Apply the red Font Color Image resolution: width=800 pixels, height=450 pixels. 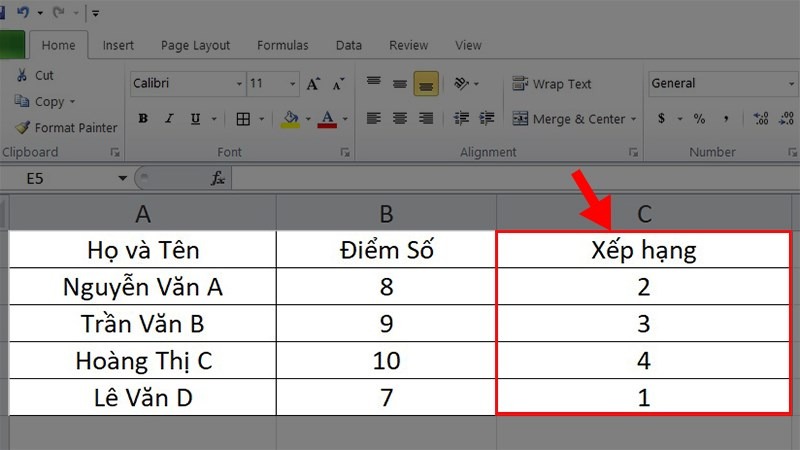[x=327, y=119]
